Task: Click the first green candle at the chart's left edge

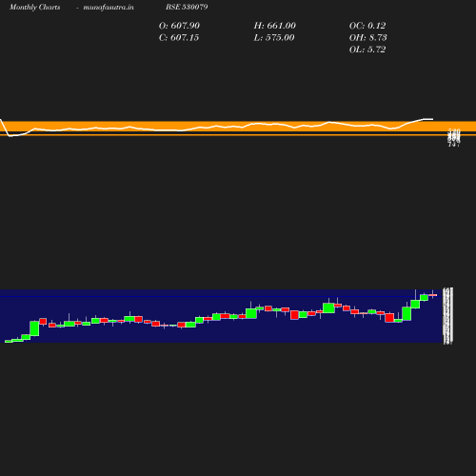Action: 9,341
